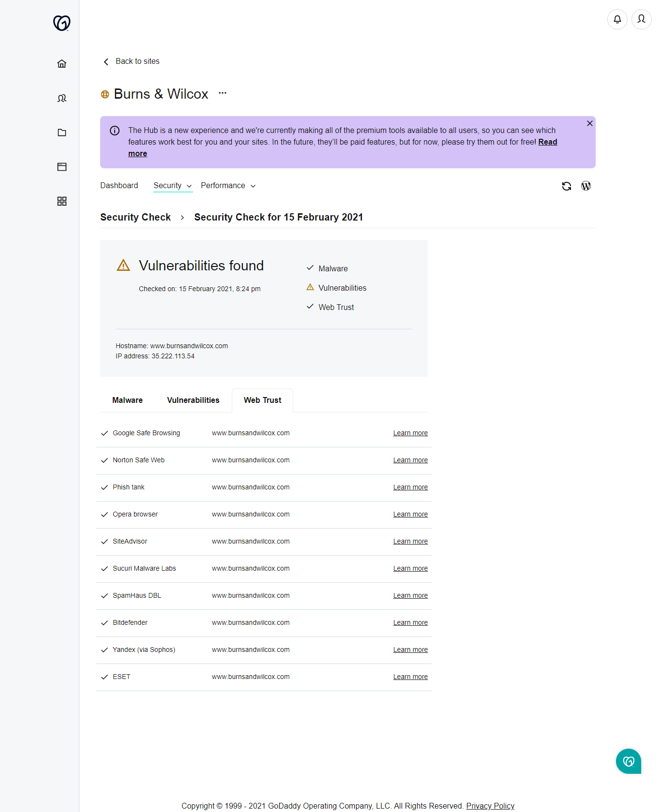The image size is (661, 812).
Task: Click the IP address 35.222.113.54 text
Action: [x=155, y=356]
